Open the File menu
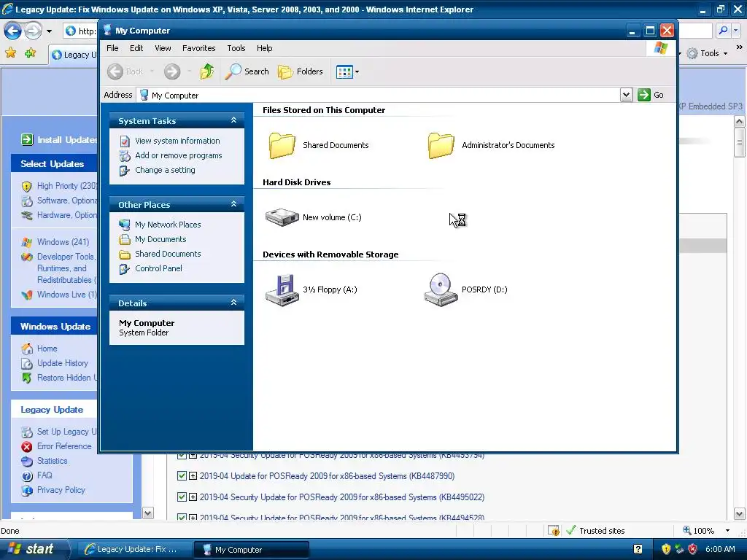The image size is (747, 560). coord(112,48)
